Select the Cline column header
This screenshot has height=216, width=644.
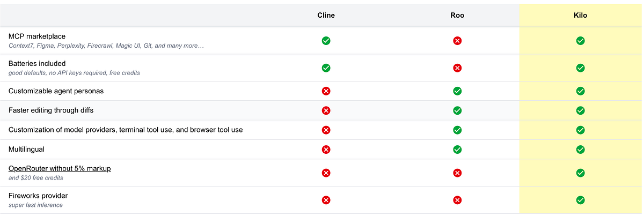[326, 16]
